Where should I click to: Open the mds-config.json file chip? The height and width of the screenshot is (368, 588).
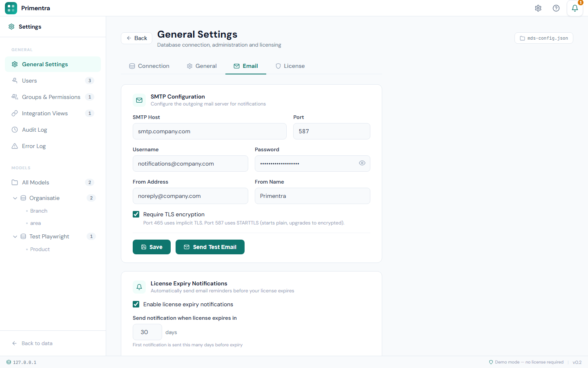point(543,38)
